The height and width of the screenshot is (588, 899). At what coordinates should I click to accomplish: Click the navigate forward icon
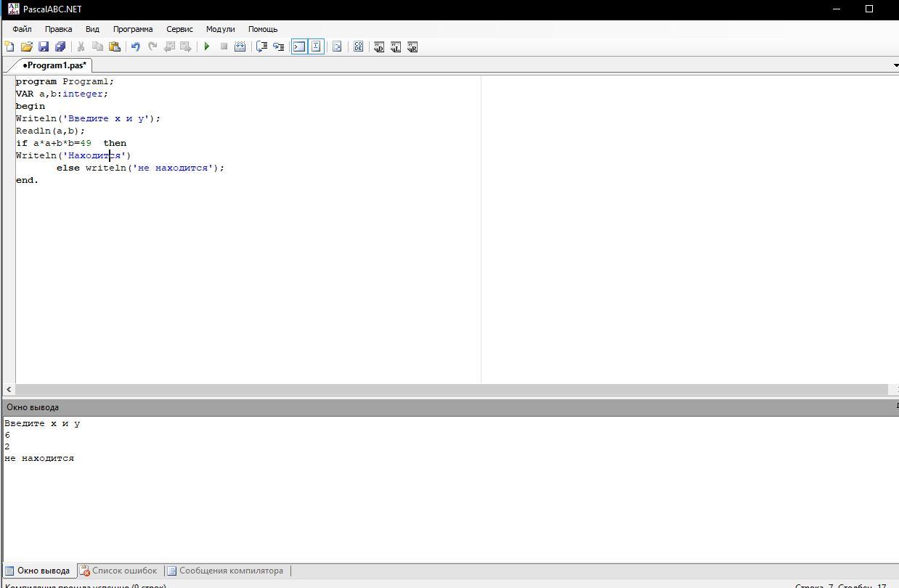point(186,46)
